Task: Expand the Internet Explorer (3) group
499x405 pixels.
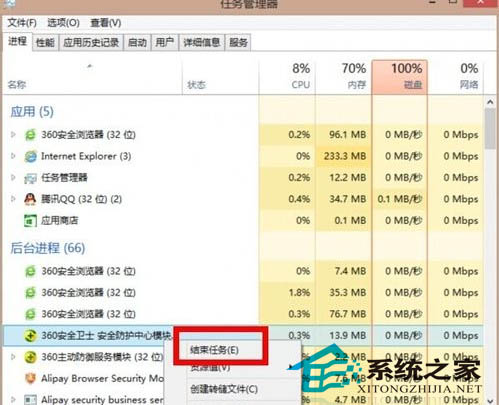Action: [x=13, y=156]
